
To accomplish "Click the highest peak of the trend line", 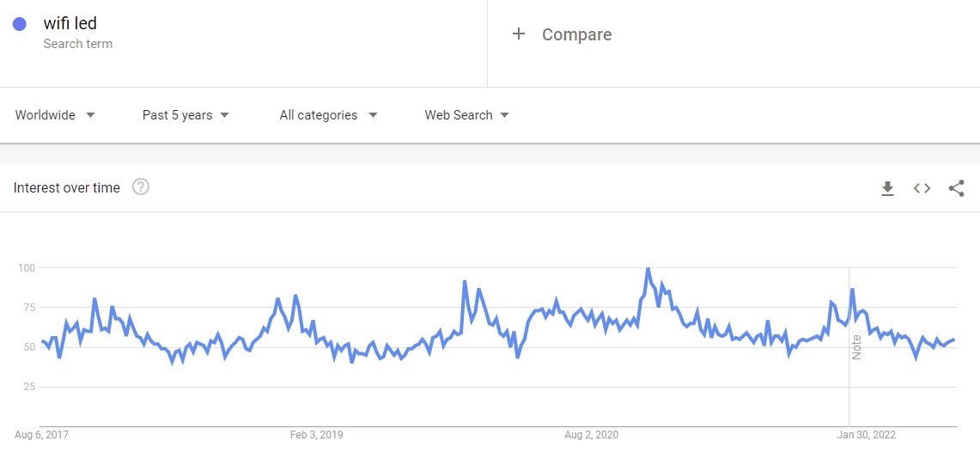I will 648,269.
